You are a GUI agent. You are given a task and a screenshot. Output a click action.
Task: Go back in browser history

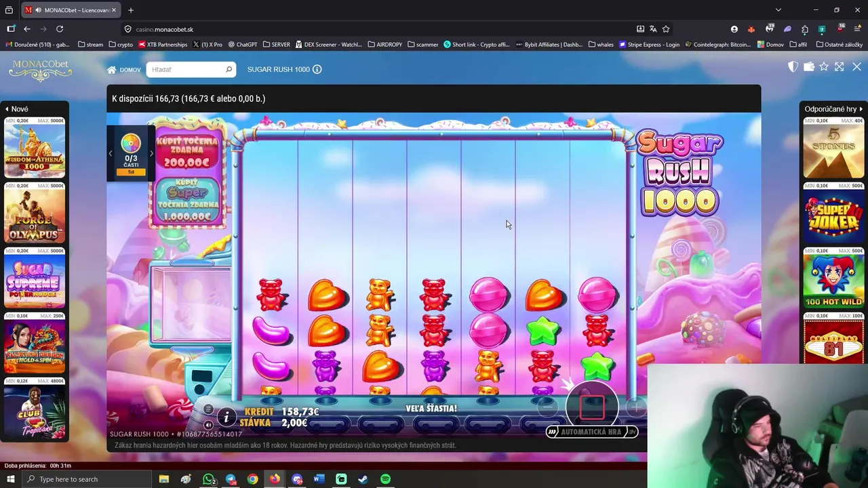coord(27,29)
